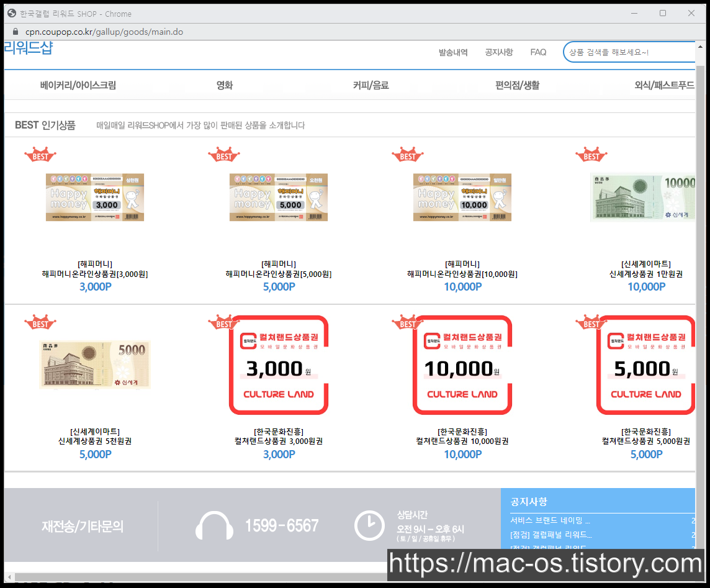Open Happy Money 5,000 voucher image
This screenshot has height=588, width=710.
point(279,197)
